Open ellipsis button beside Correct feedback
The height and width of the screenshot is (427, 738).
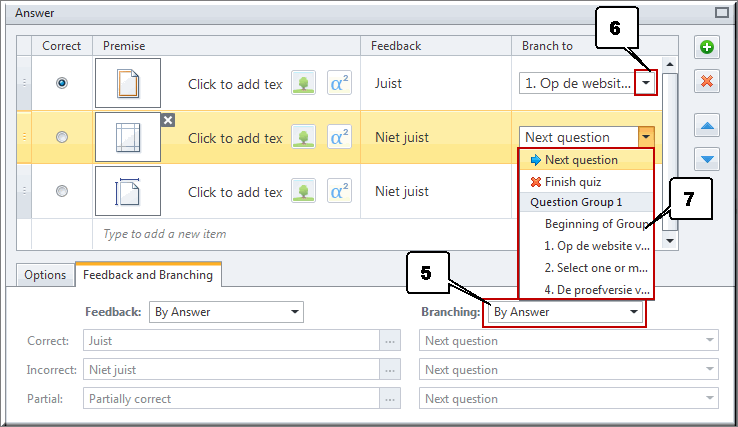pyautogui.click(x=390, y=341)
